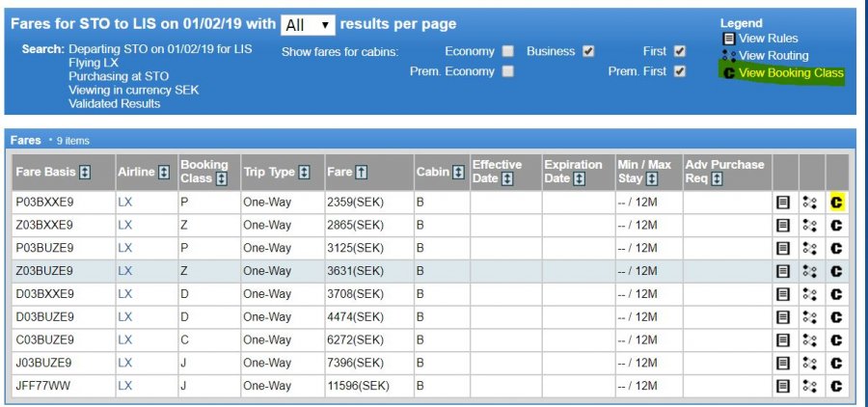
Task: Select the 3631(SEK) fare cell
Action: click(x=357, y=271)
